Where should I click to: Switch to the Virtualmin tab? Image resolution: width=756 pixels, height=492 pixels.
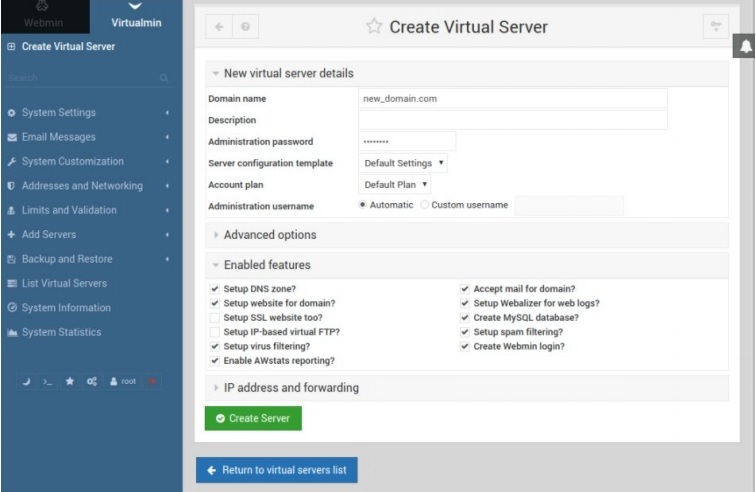pyautogui.click(x=136, y=16)
